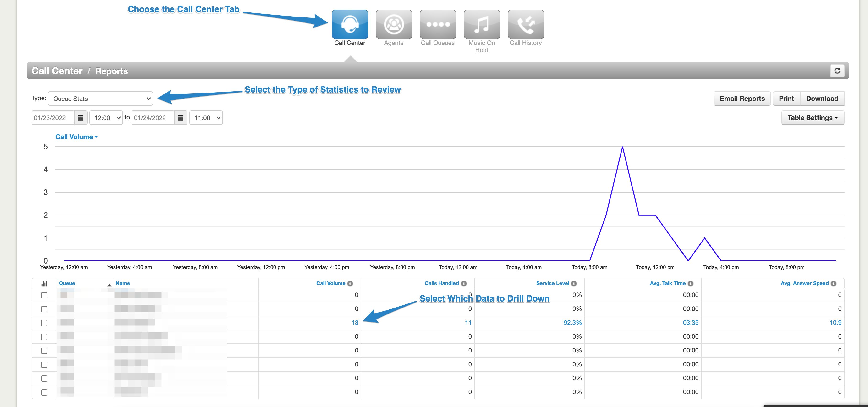Image resolution: width=868 pixels, height=407 pixels.
Task: Open the start date calendar picker icon
Action: (x=81, y=118)
